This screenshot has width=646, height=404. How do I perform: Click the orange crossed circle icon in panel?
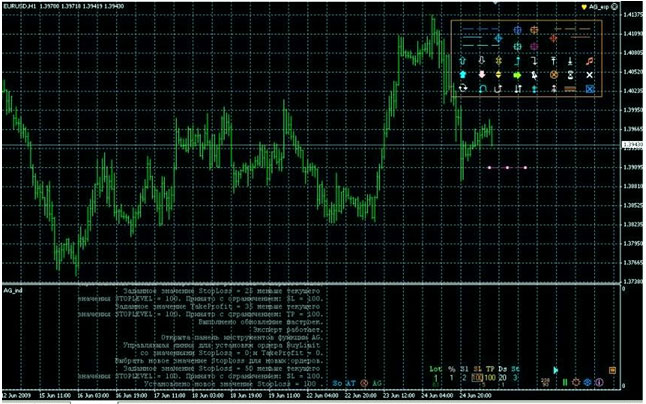click(553, 75)
